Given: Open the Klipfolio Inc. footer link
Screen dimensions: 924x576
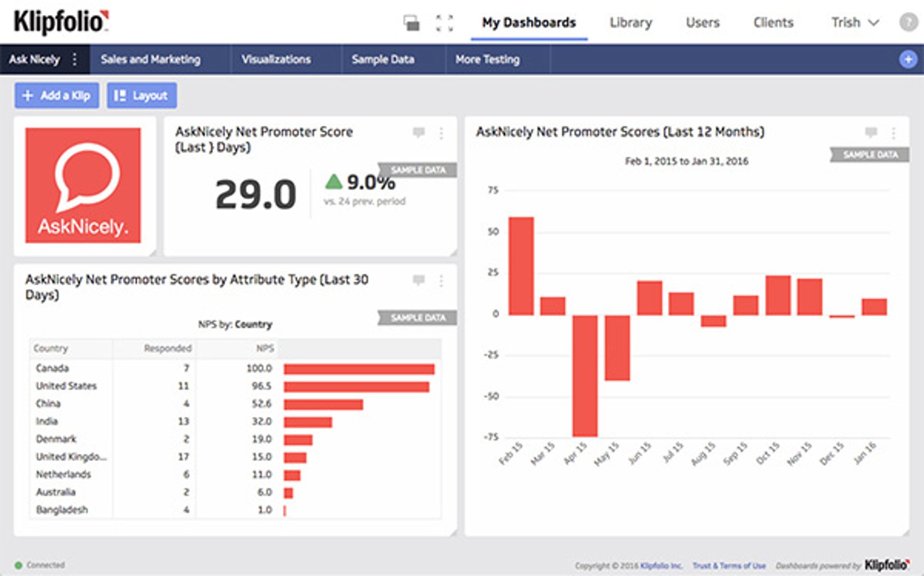Looking at the screenshot, I should coord(661,566).
